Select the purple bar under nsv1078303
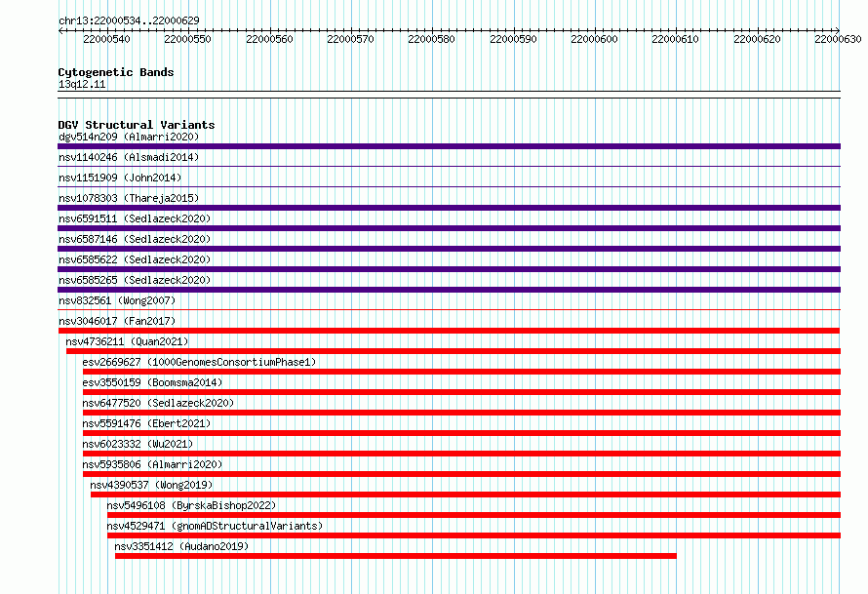868x594 pixels. point(449,208)
